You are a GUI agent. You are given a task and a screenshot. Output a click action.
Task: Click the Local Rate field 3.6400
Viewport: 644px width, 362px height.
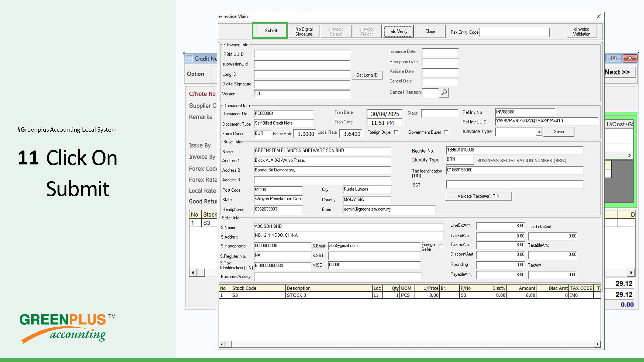click(351, 134)
